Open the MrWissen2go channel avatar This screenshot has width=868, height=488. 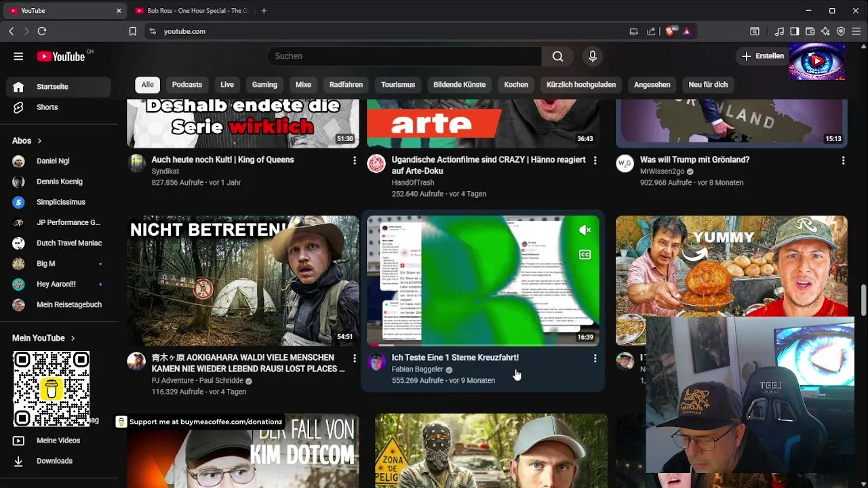(x=625, y=163)
